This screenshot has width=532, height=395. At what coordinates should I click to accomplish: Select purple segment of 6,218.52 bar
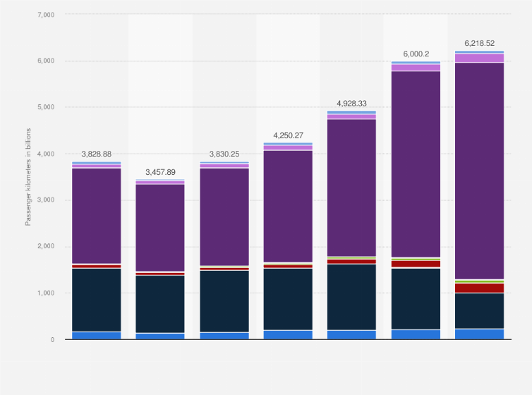point(479,171)
